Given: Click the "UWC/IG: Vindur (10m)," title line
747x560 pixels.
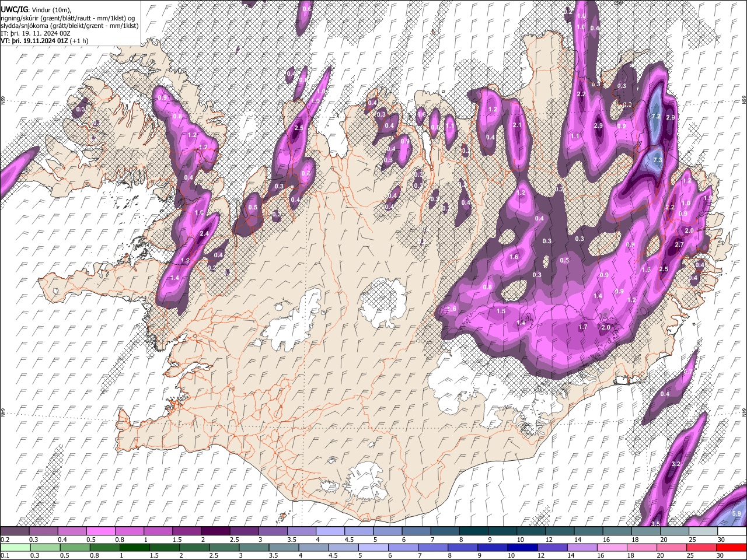Looking at the screenshot, I should [x=36, y=9].
